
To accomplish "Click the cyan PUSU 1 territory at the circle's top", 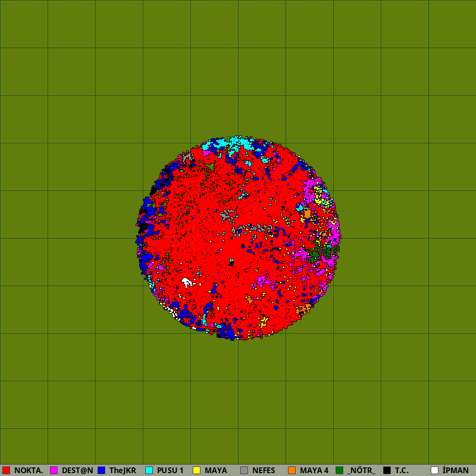I will click(240, 142).
